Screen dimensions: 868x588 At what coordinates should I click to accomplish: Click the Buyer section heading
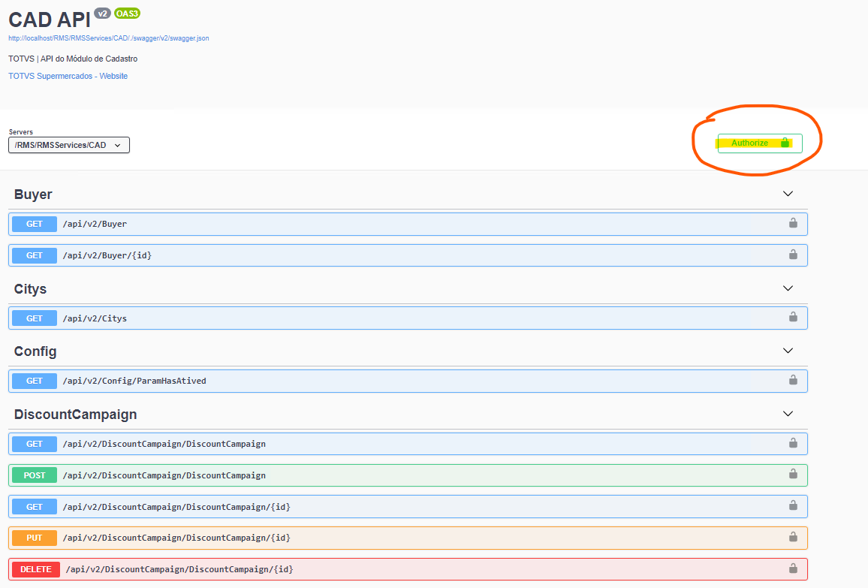(33, 194)
